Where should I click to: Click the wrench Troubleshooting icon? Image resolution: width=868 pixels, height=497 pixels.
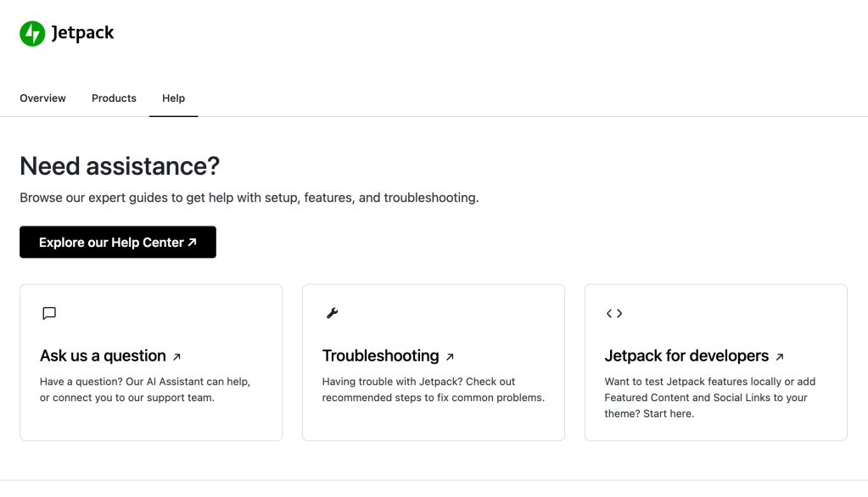332,313
